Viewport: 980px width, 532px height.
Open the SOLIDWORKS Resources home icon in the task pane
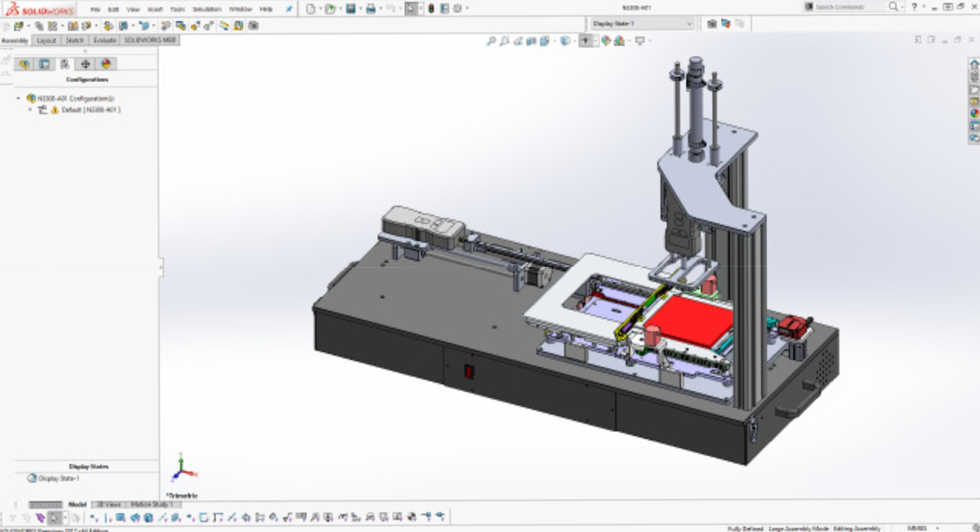(x=974, y=64)
